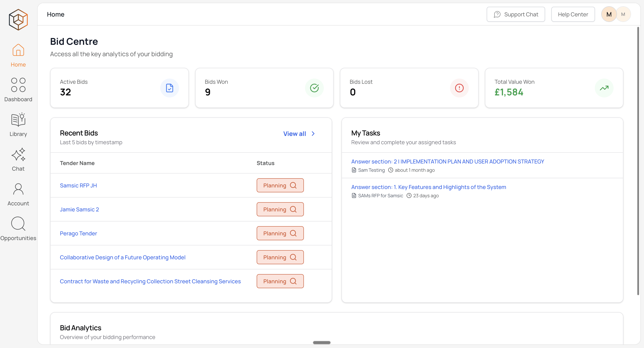This screenshot has height=348, width=644.
Task: Click Planning status for Samsic RFP JH
Action: click(x=280, y=185)
